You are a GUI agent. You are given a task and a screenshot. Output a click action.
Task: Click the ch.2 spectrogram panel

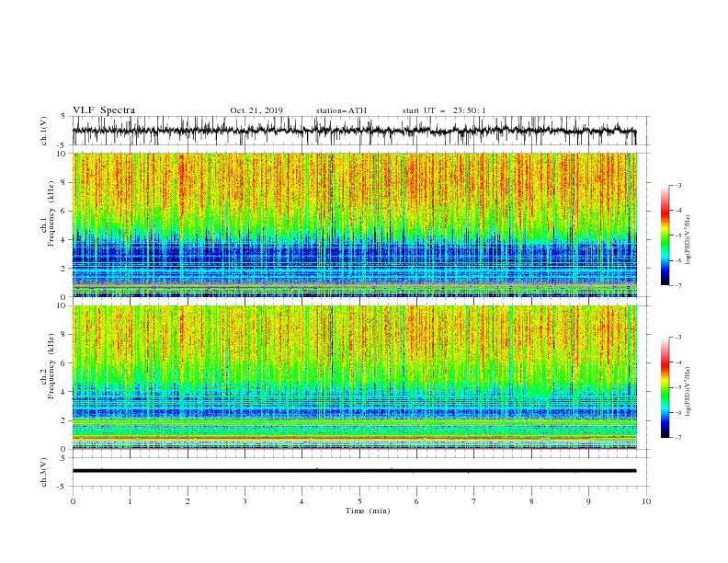click(x=355, y=377)
